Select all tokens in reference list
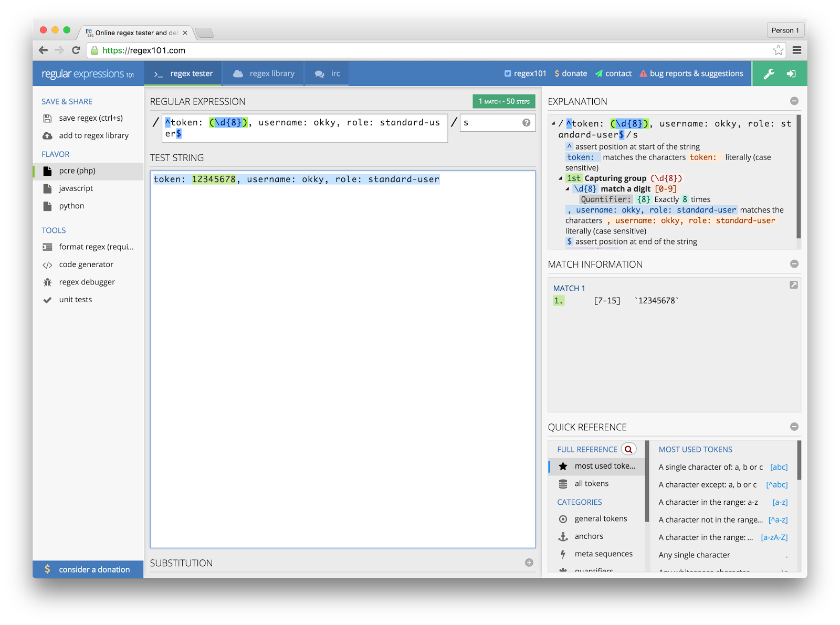Viewport: 840px width, 625px height. coord(596,484)
